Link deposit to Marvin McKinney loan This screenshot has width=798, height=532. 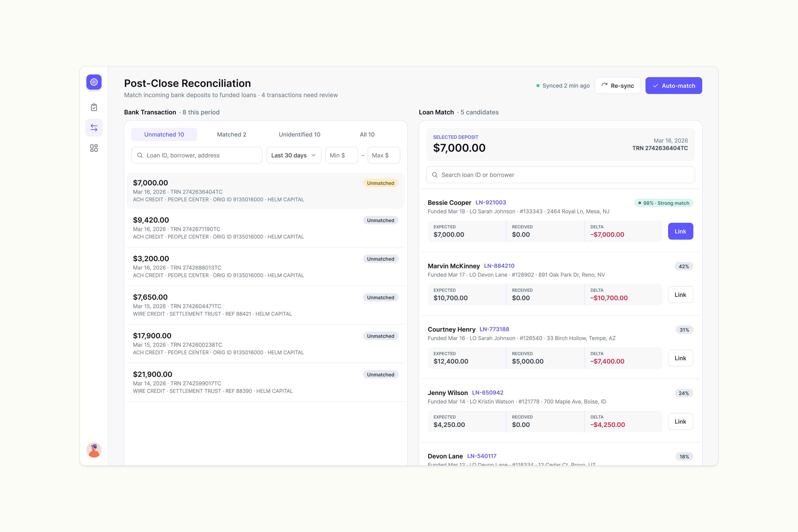pyautogui.click(x=681, y=295)
